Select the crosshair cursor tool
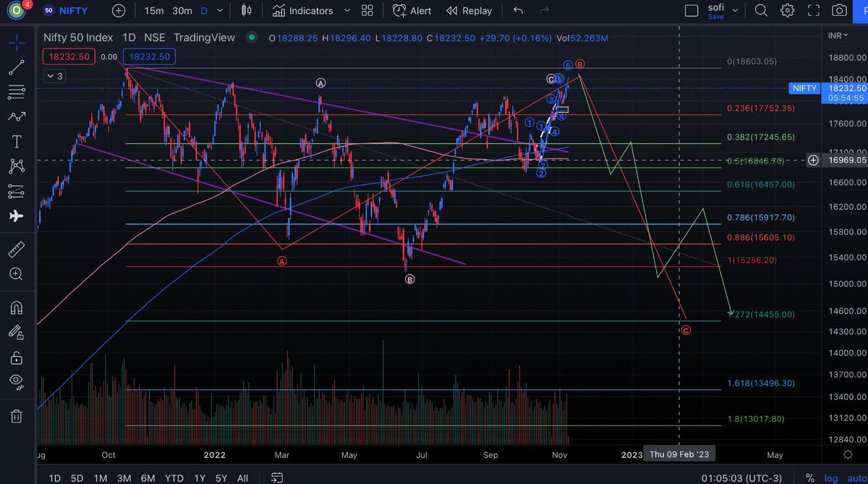 [16, 42]
